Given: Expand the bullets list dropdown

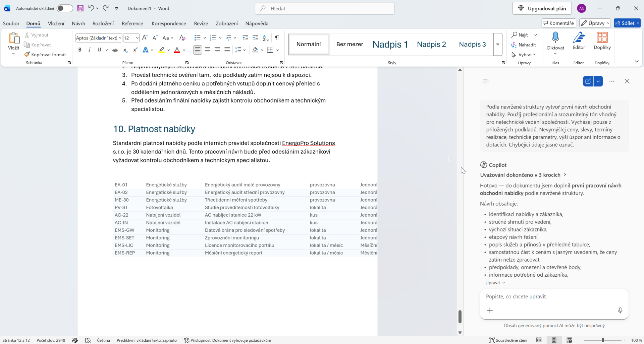Looking at the screenshot, I should [x=205, y=38].
